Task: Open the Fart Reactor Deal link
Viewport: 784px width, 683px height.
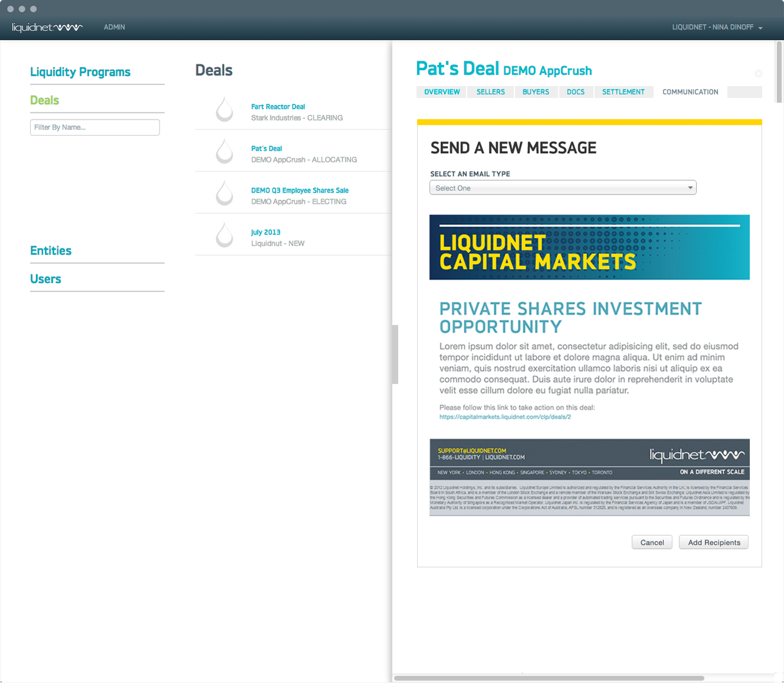Action: [x=278, y=107]
